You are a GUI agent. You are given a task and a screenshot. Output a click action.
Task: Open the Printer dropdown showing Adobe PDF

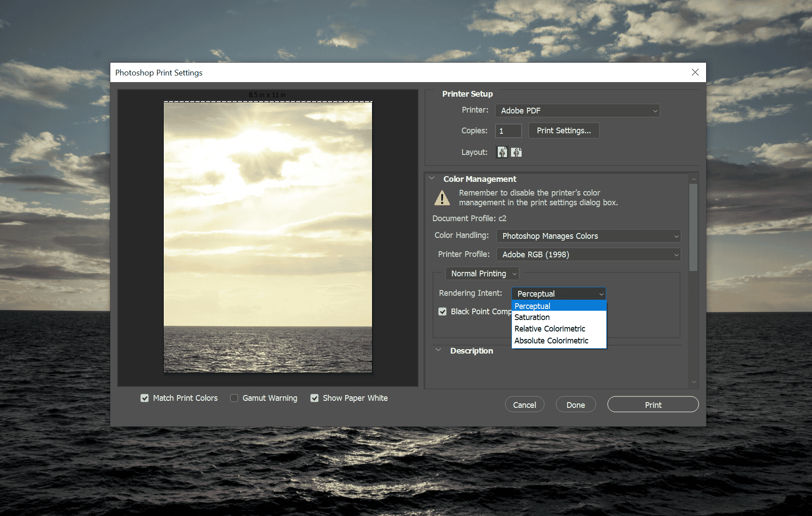[x=577, y=111]
